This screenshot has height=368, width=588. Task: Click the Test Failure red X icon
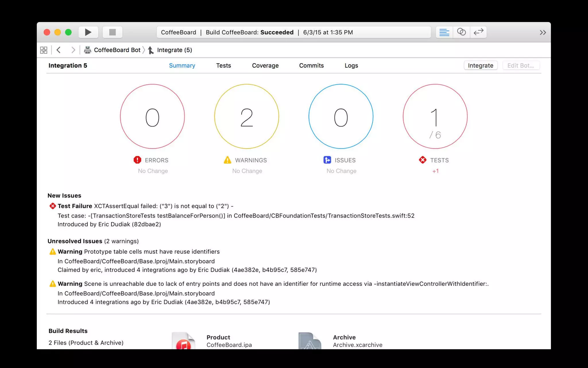53,206
